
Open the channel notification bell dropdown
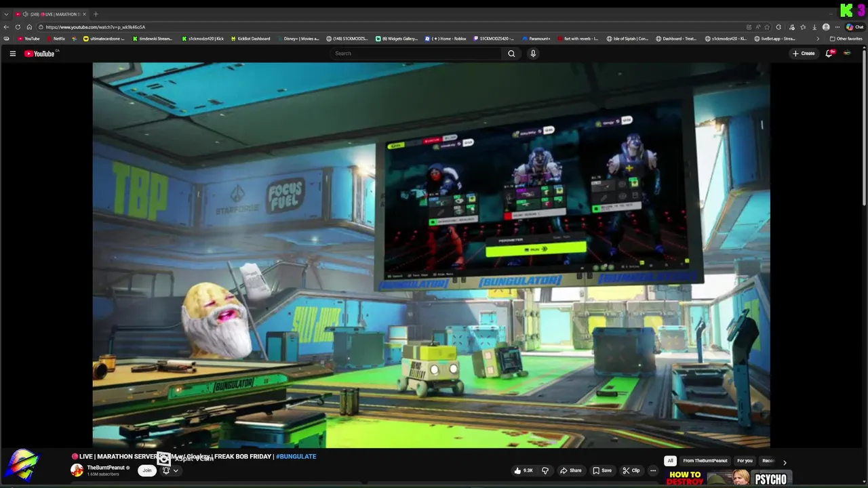pos(170,470)
